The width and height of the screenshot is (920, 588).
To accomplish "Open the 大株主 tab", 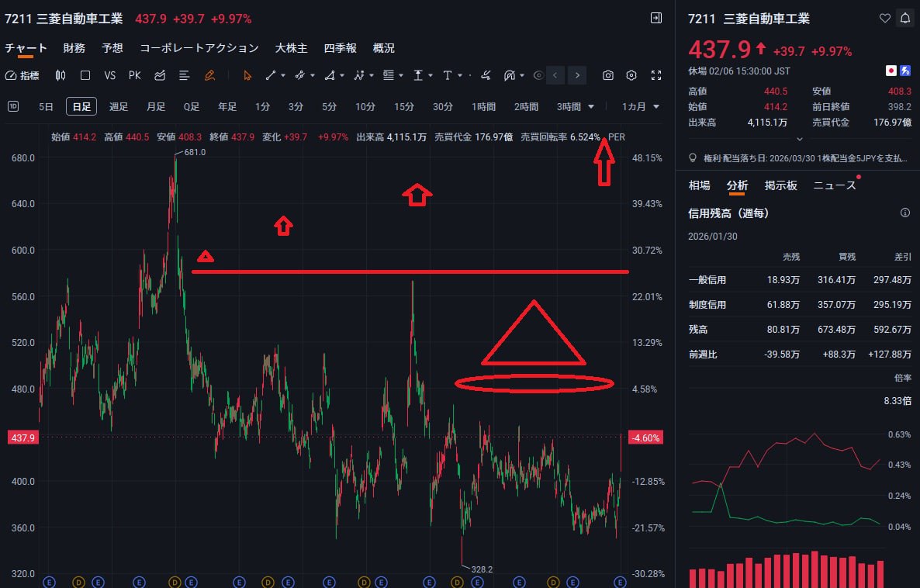I will point(292,48).
